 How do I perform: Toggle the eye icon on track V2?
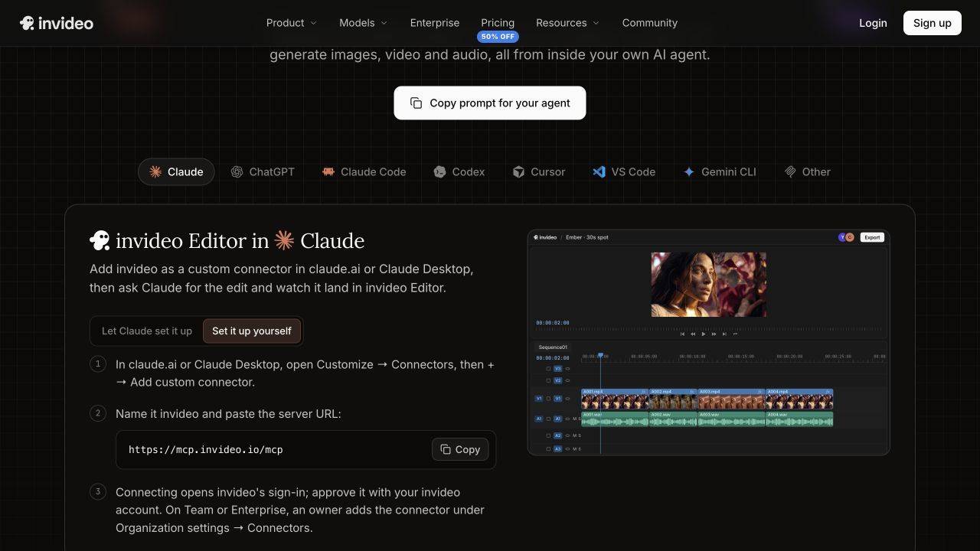(x=567, y=380)
